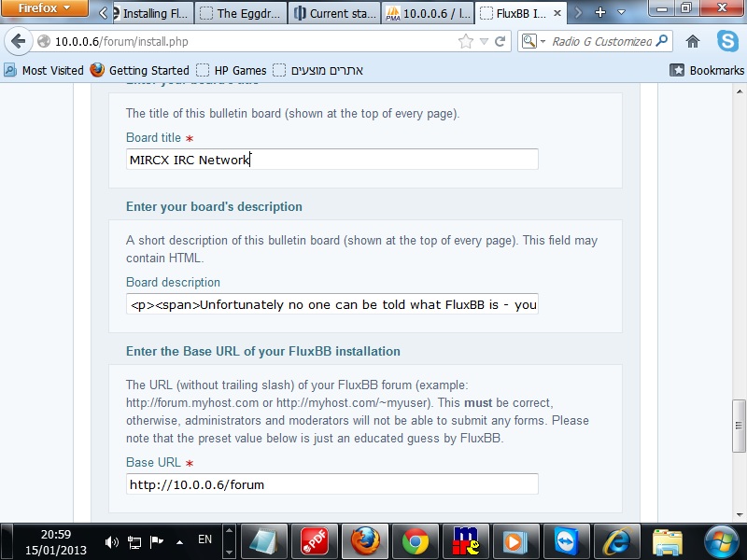Click the EN language indicator
The width and height of the screenshot is (747, 560).
(204, 539)
